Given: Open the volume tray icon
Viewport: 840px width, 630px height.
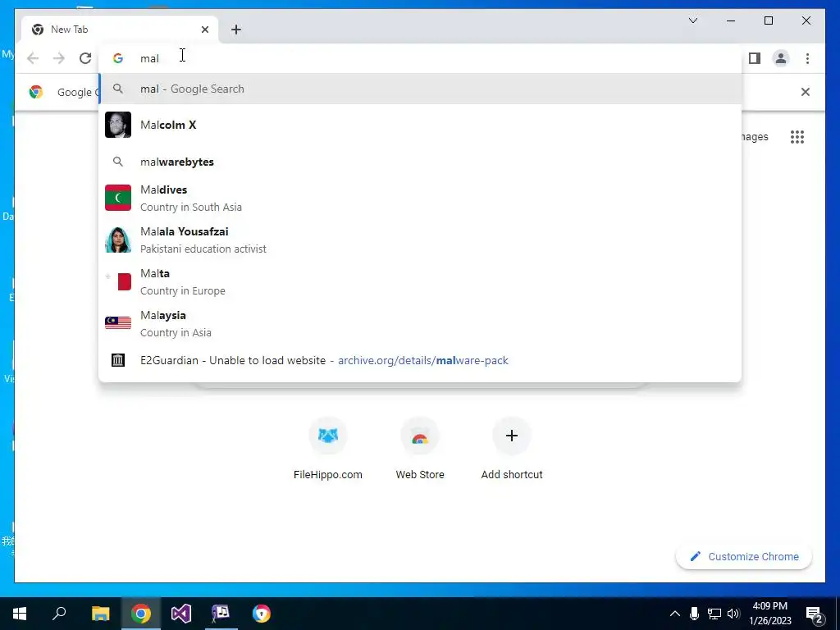Looking at the screenshot, I should (x=734, y=614).
